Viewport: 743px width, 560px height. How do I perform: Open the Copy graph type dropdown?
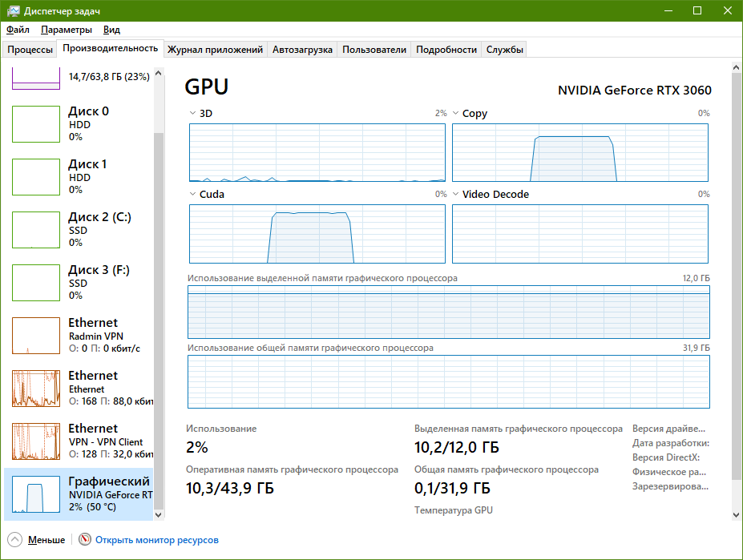coord(454,113)
